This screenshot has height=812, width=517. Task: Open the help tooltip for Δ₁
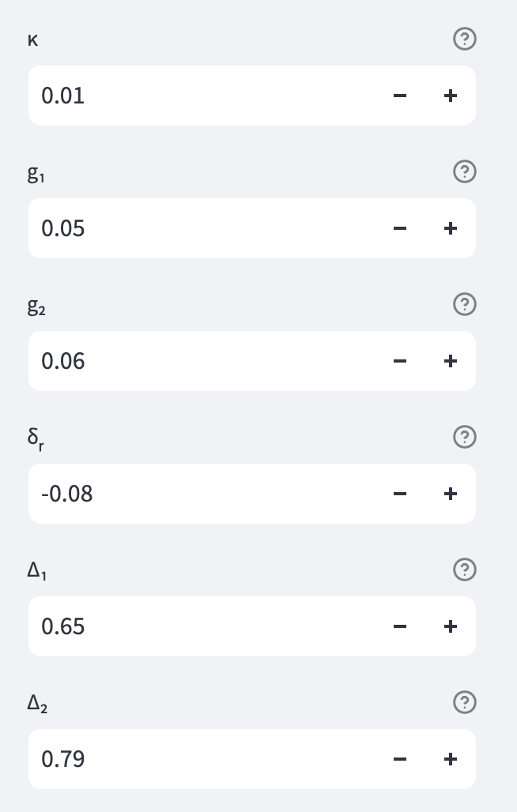tap(464, 570)
